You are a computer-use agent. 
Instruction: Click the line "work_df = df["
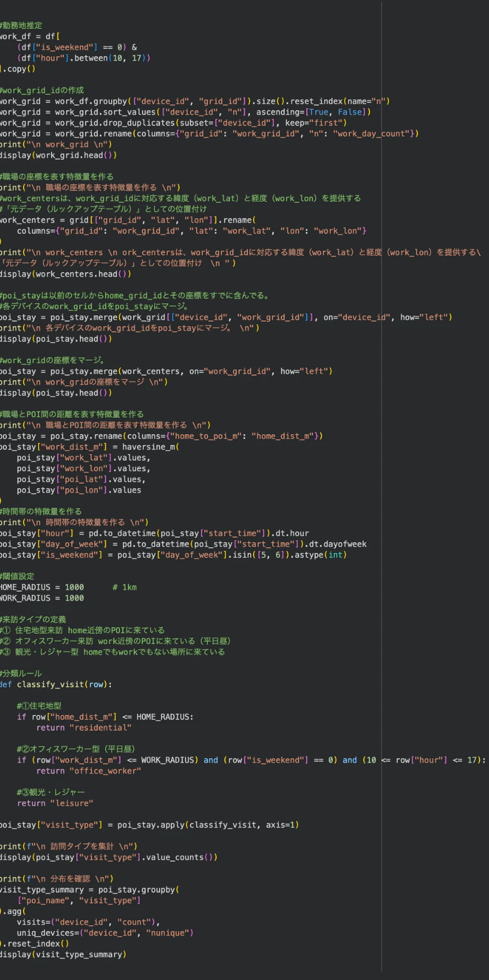click(x=30, y=36)
